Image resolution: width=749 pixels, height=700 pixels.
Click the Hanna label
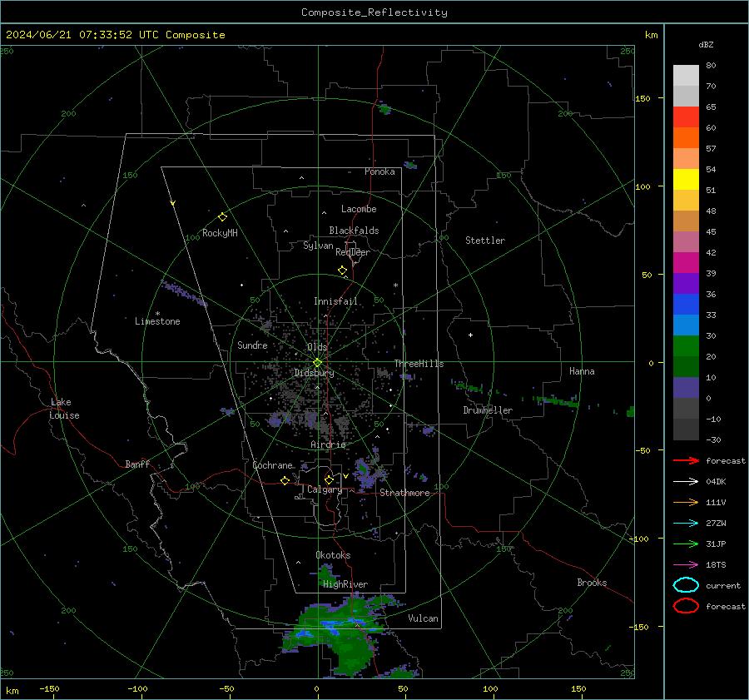pos(582,371)
